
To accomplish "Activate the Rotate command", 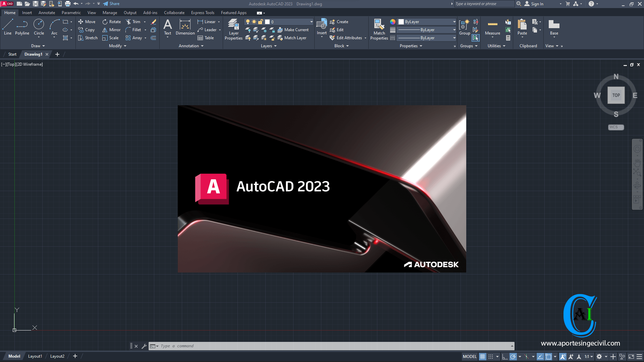I will click(x=112, y=22).
